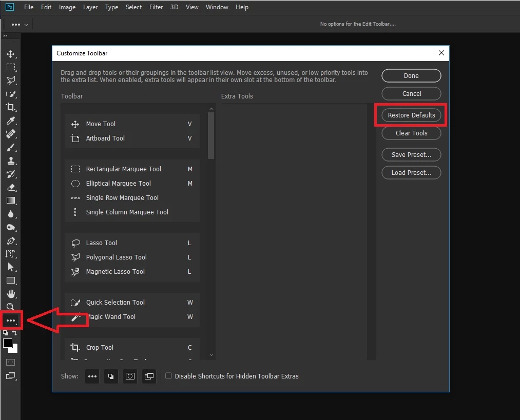The width and height of the screenshot is (520, 420).
Task: Select the Gradient tool in left toolbar
Action: click(11, 201)
